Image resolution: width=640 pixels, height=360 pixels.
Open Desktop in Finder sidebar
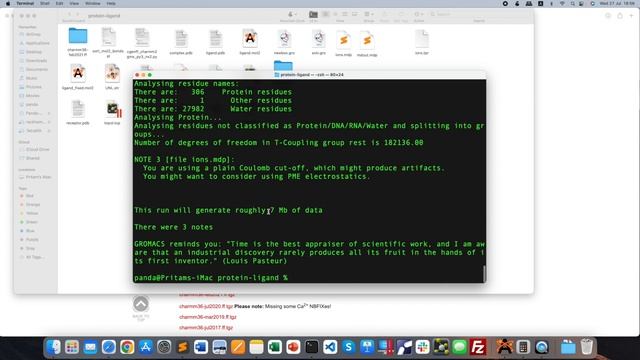tap(34, 52)
